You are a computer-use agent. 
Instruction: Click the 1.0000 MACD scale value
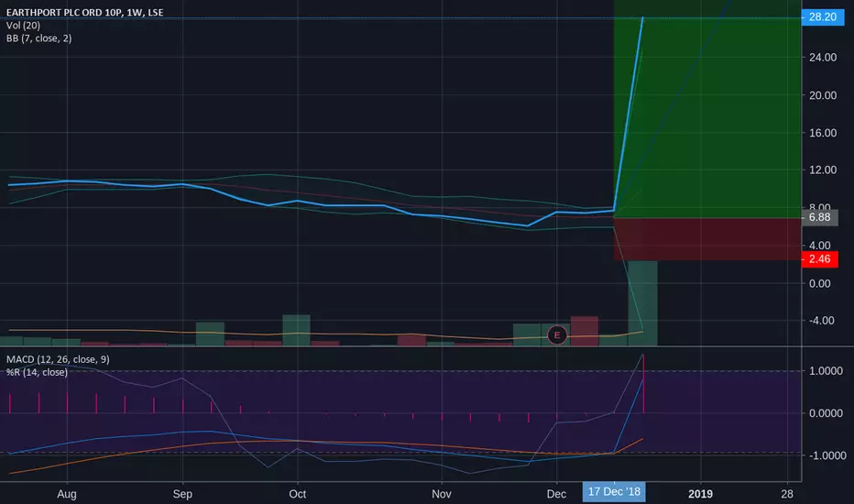pos(826,370)
